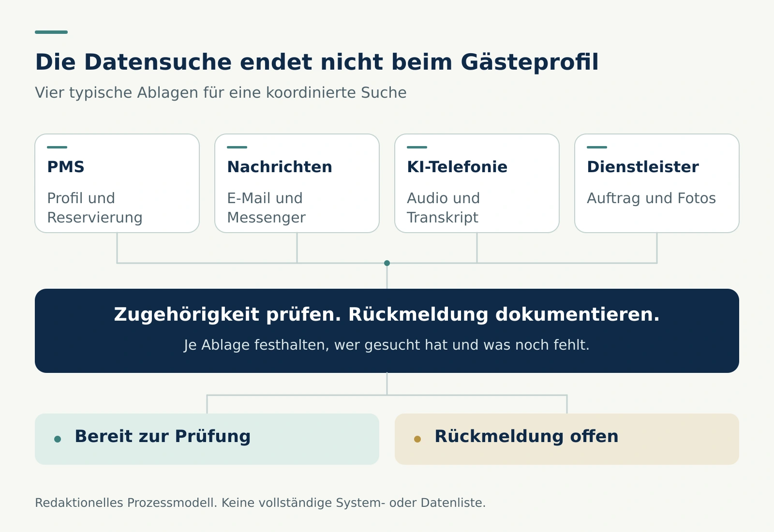
Task: Click footnote 'Redaktionelles Prozessmodell. Keine vollständige System- oder Datenliste.'
Action: [260, 503]
